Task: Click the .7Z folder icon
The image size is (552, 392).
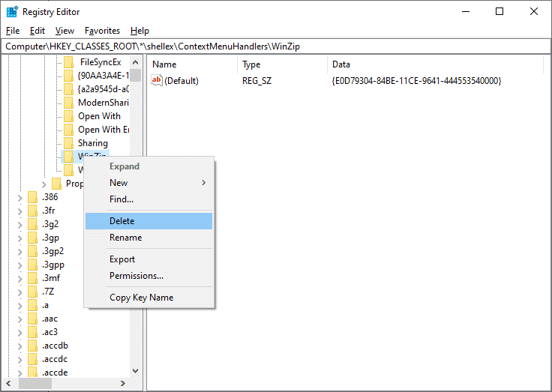Action: [x=32, y=292]
